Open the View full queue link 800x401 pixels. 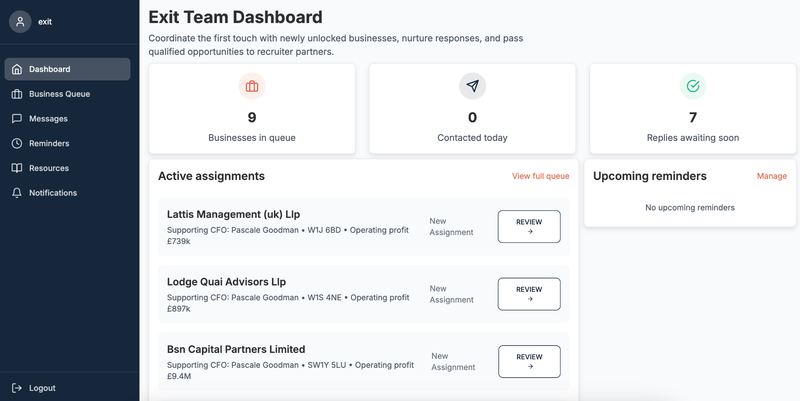point(541,176)
